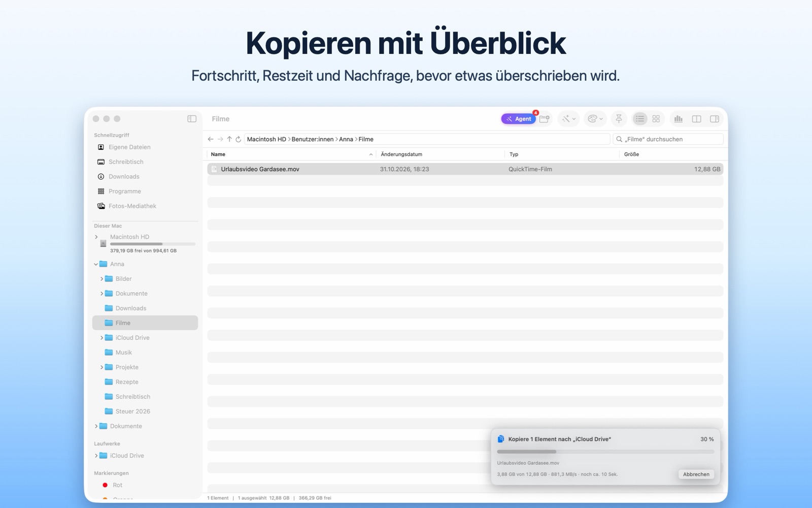Click the Benutzer:innen breadcrumb
This screenshot has width=812, height=508.
313,139
